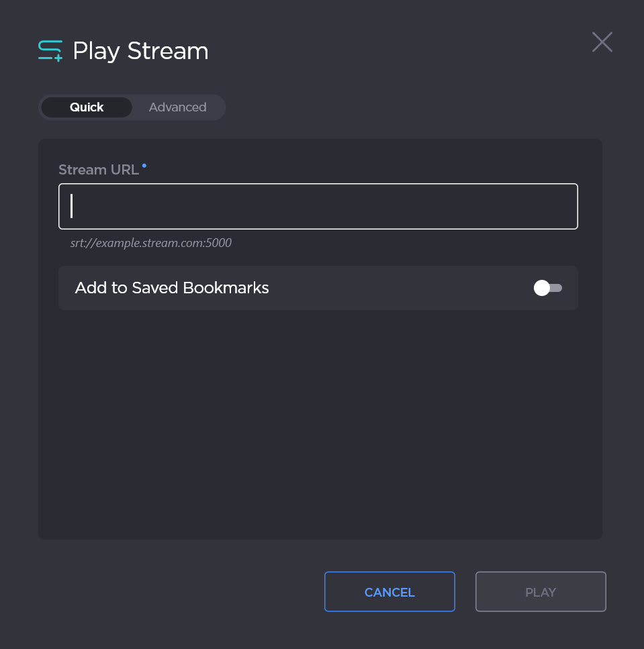Screen dimensions: 644x649
Task: Click the white toggle knob
Action: (541, 287)
